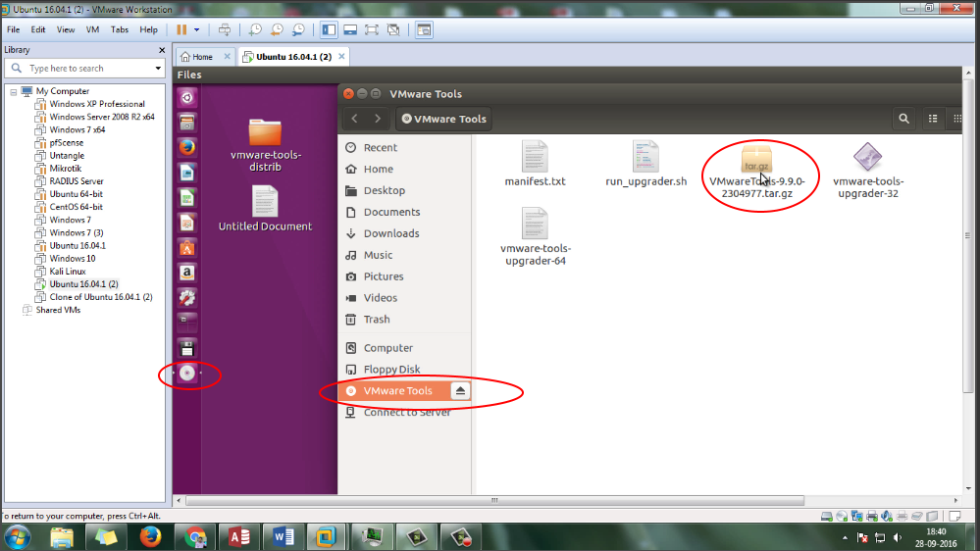The image size is (980, 551).
Task: Open System Settings launcher icon
Action: coord(186,298)
